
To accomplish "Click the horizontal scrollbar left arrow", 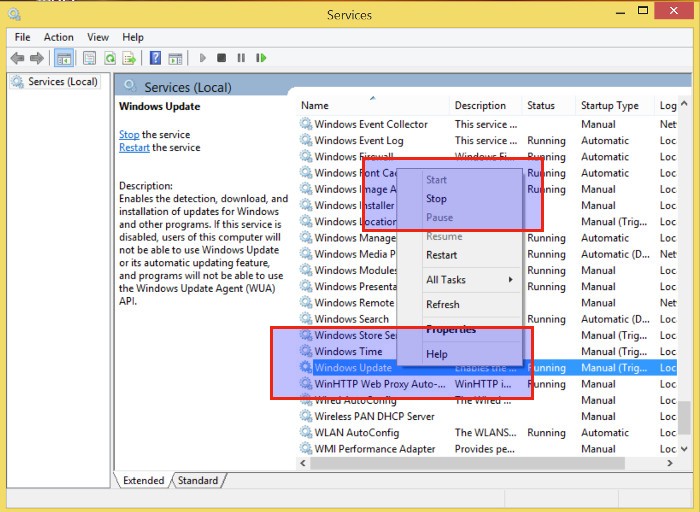I will tap(303, 463).
